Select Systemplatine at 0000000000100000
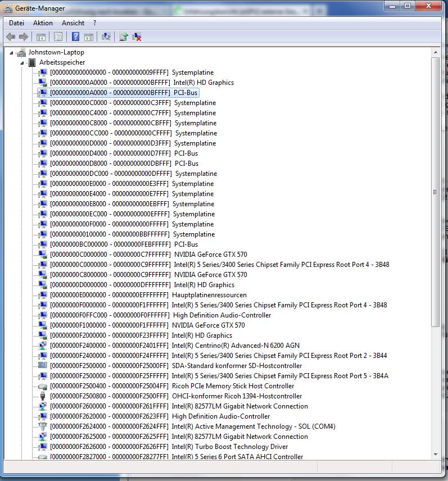Screen dimensions: 448x481 pos(132,234)
